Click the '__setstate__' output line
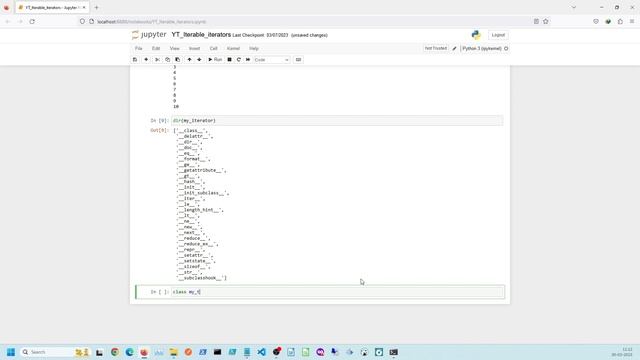The height and width of the screenshot is (360, 640). [196, 261]
